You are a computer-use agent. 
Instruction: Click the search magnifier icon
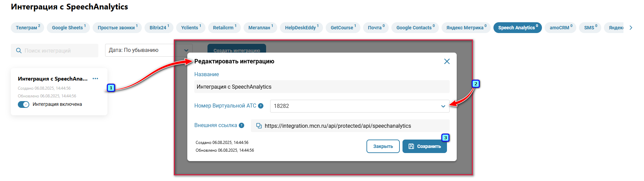(x=19, y=51)
